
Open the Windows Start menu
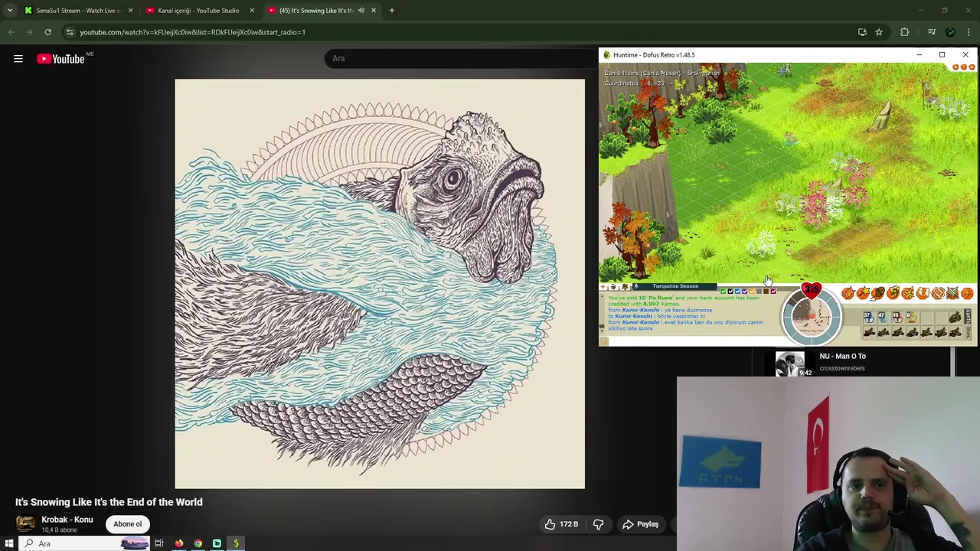click(9, 543)
